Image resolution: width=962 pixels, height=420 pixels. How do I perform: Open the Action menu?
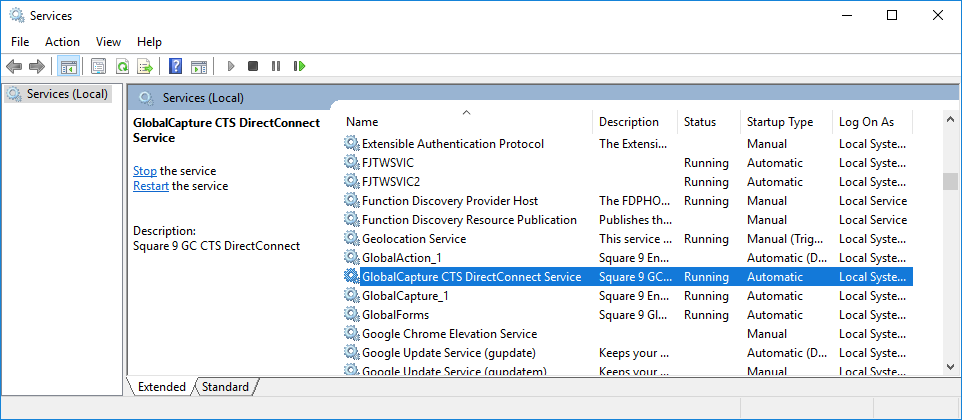(x=62, y=42)
